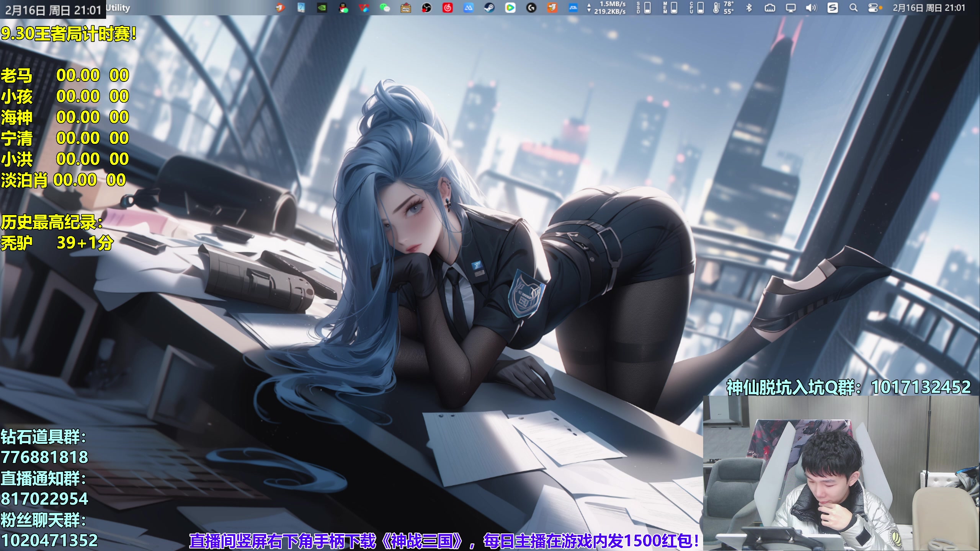
Task: Open the Steam menu bar icon
Action: tap(489, 8)
